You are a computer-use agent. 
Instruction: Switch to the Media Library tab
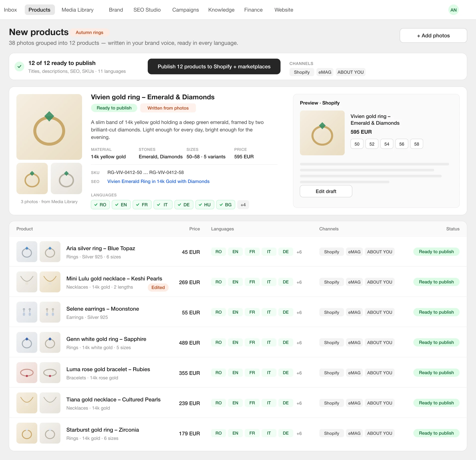coord(78,10)
